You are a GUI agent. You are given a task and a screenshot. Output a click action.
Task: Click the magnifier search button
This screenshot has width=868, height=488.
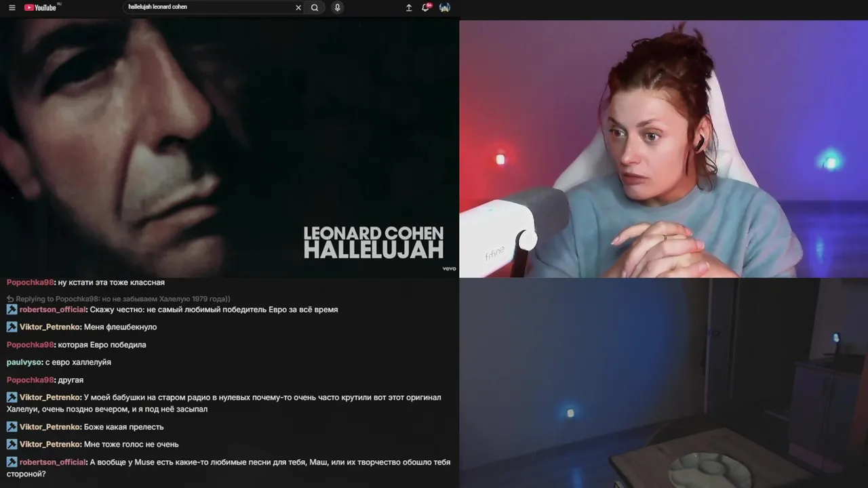[x=315, y=7]
